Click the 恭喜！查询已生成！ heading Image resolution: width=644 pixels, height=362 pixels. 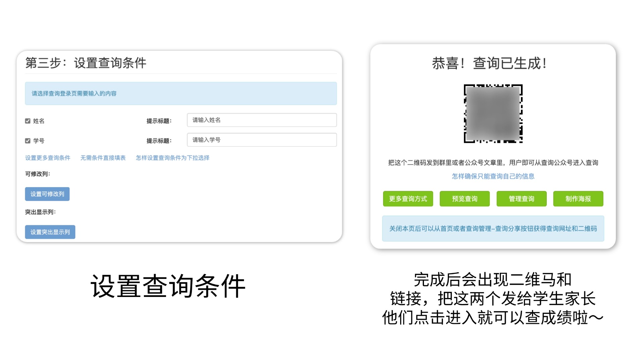490,63
